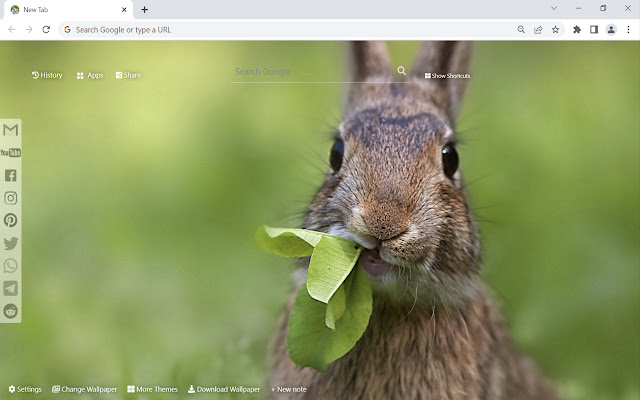Minimize the browser window
The height and width of the screenshot is (400, 640).
coord(578,8)
